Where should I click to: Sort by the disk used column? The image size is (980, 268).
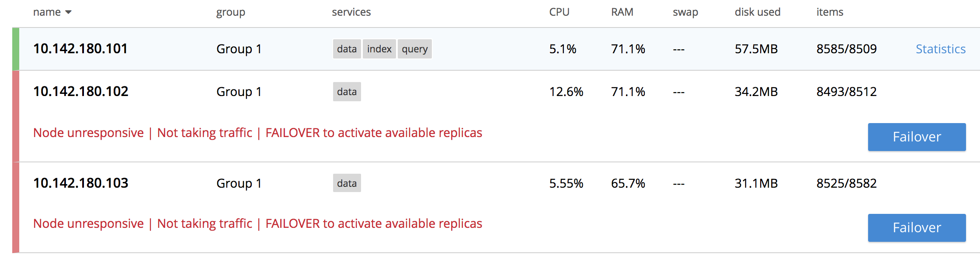click(x=757, y=12)
